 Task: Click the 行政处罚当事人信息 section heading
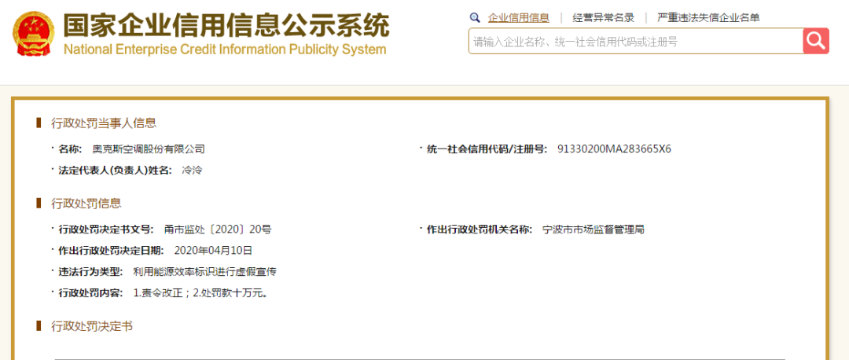(103, 123)
